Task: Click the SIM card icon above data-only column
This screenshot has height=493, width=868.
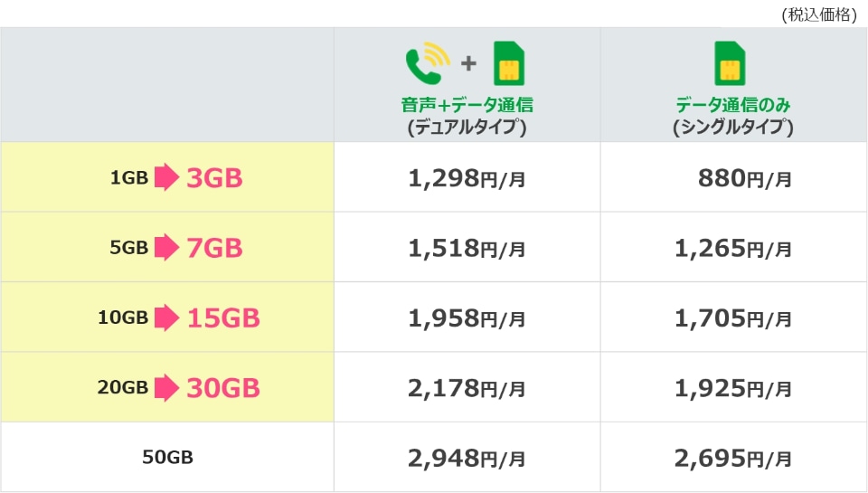Action: [732, 63]
